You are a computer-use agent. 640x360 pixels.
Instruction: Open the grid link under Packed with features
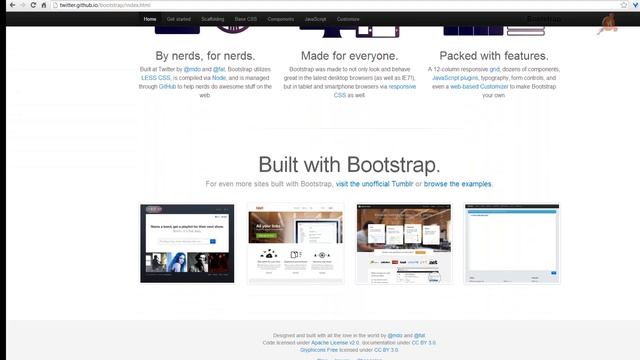[494, 69]
